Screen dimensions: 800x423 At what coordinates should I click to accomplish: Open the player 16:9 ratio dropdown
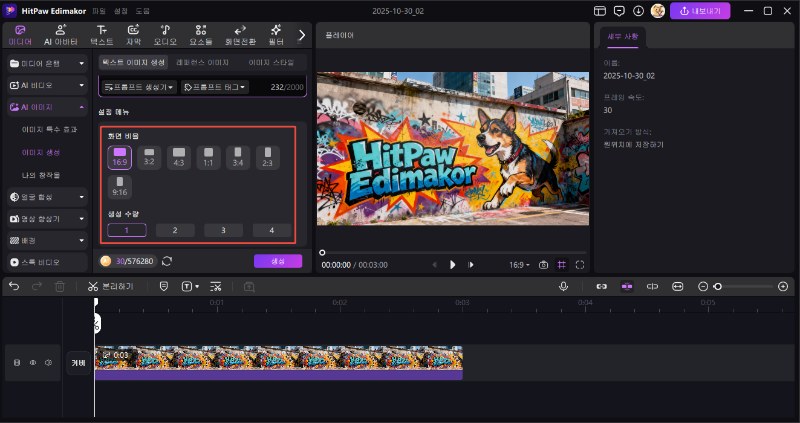520,265
